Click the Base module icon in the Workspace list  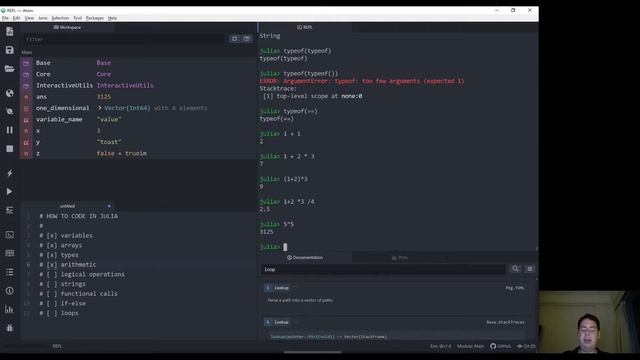(x=26, y=63)
